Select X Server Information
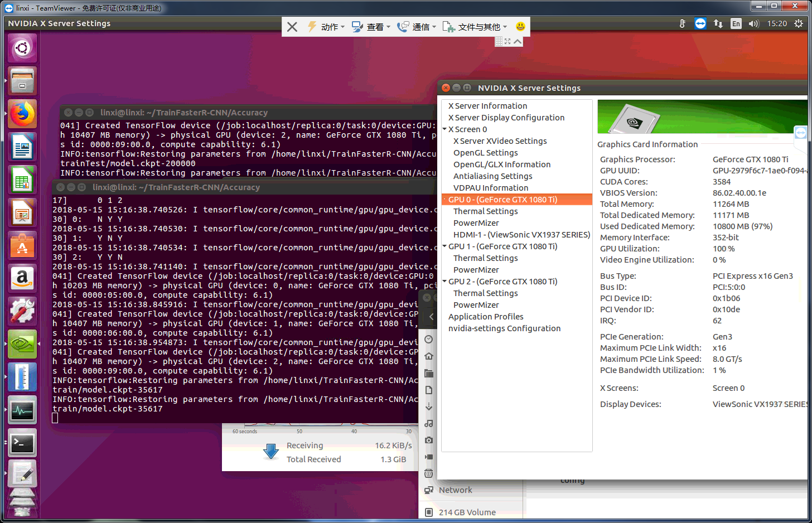The height and width of the screenshot is (523, 812). tap(487, 106)
